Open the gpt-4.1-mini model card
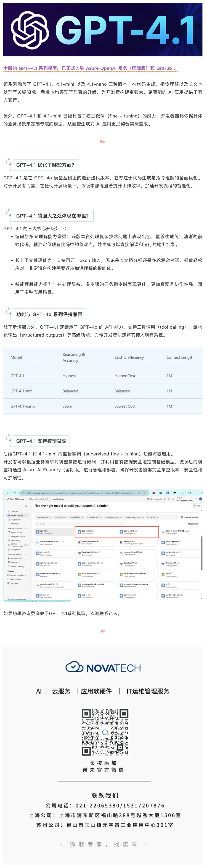207x868 pixels. (95, 532)
